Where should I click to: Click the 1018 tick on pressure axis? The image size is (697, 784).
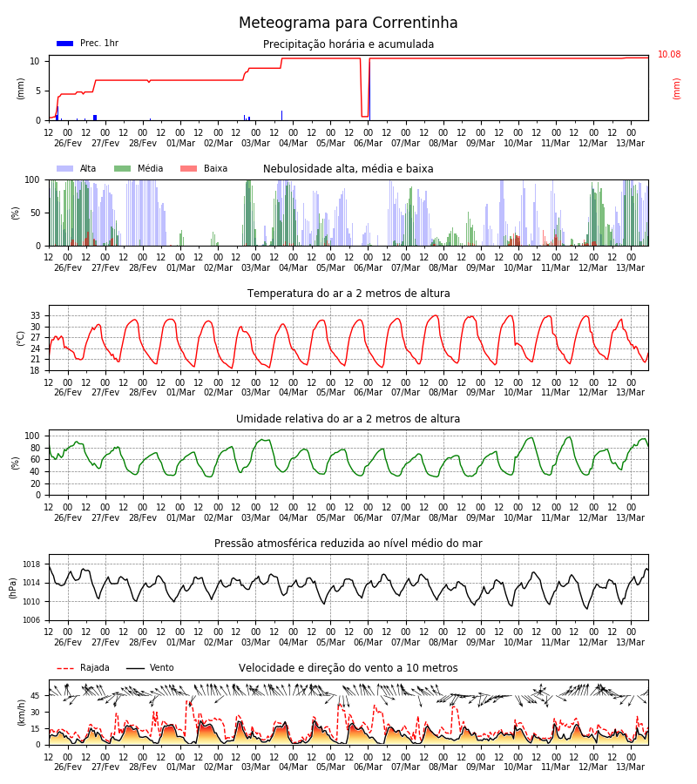pos(31,564)
